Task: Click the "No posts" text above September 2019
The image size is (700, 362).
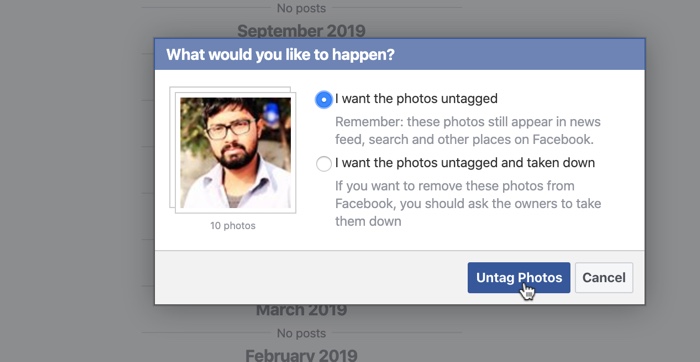Action: coord(301,8)
